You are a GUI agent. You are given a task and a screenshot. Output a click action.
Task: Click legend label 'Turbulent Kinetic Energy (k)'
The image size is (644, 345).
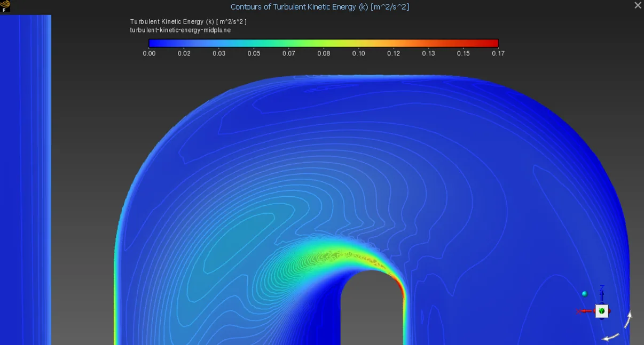pos(172,22)
